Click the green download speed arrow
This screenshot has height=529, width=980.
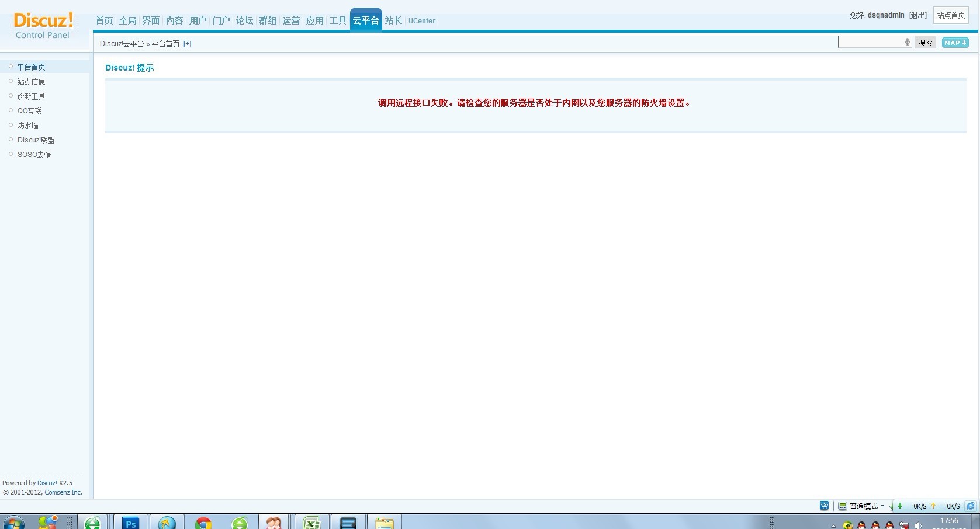[x=900, y=506]
